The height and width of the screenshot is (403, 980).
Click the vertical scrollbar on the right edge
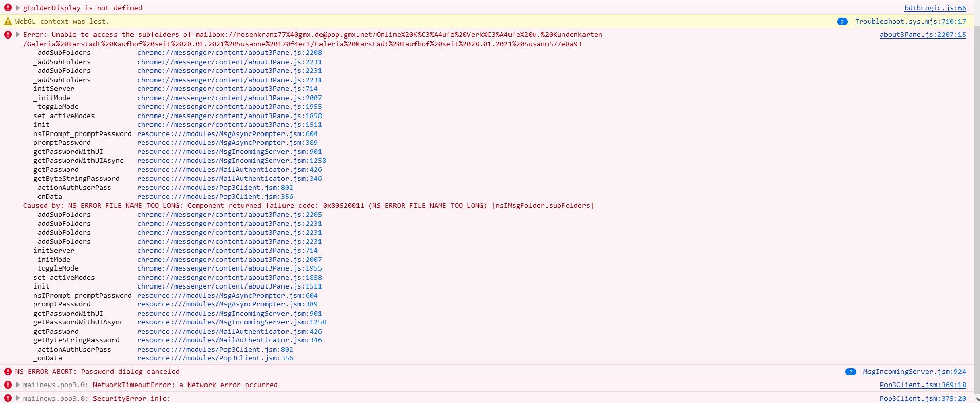(976, 205)
